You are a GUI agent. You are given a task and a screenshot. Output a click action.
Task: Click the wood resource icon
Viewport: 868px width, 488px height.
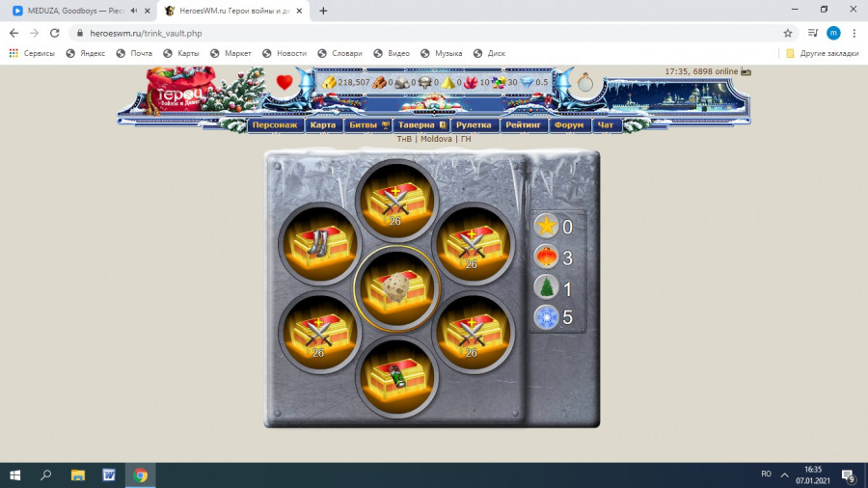coord(379,82)
